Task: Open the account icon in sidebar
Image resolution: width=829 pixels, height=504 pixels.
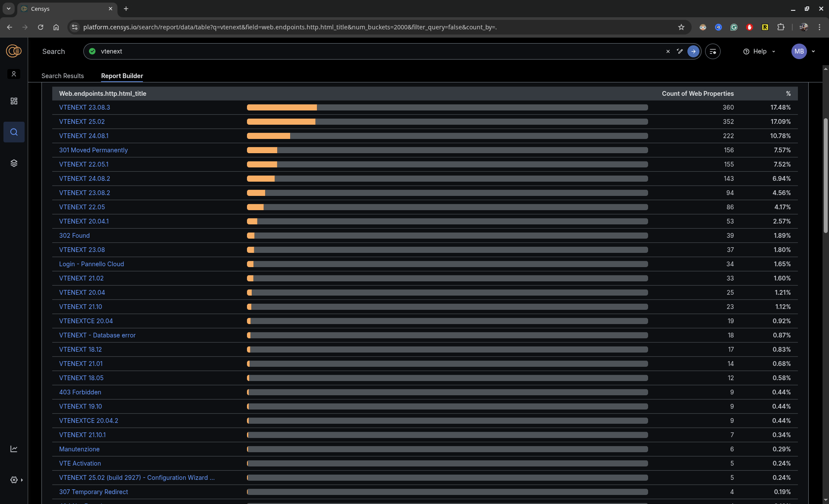Action: pos(14,74)
